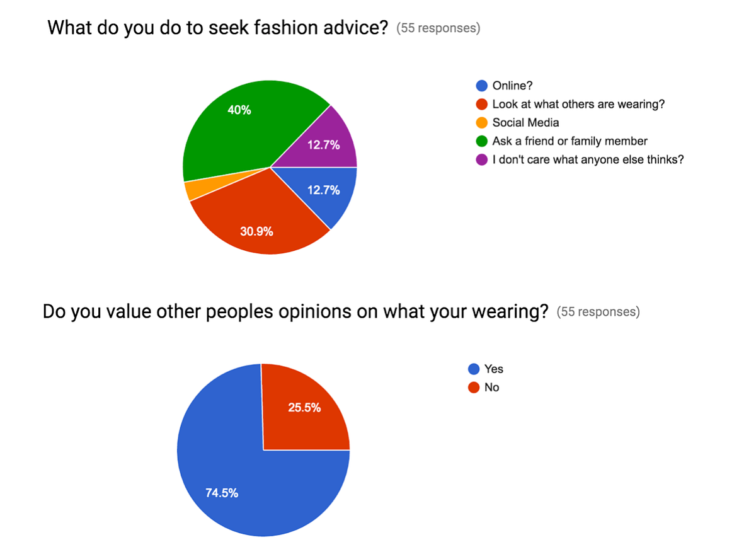Click the blue Yes legend dot

pyautogui.click(x=474, y=369)
